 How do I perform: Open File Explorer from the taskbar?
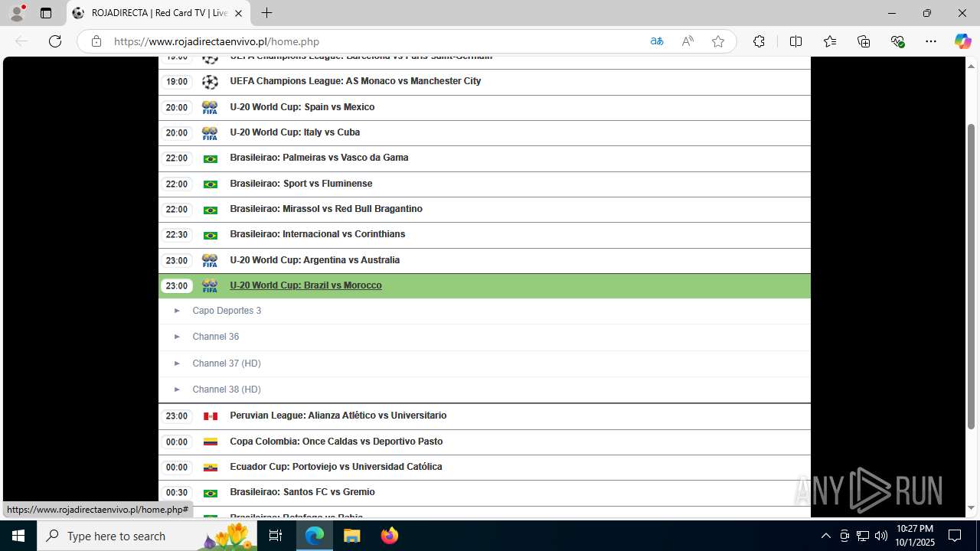351,536
